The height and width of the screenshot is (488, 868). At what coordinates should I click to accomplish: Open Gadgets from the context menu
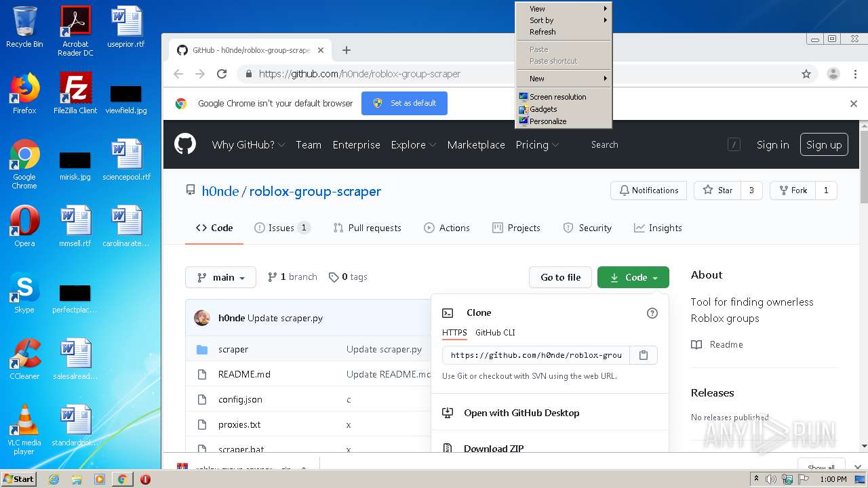pos(564,109)
